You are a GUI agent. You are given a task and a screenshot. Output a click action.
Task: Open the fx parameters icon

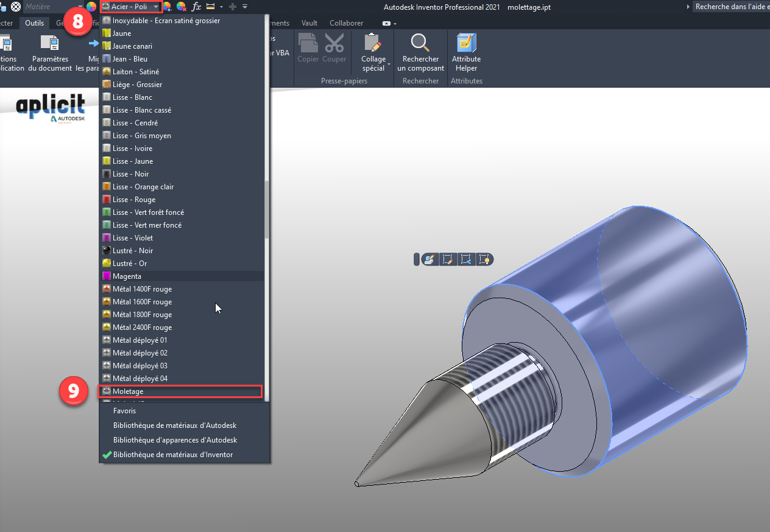click(196, 7)
